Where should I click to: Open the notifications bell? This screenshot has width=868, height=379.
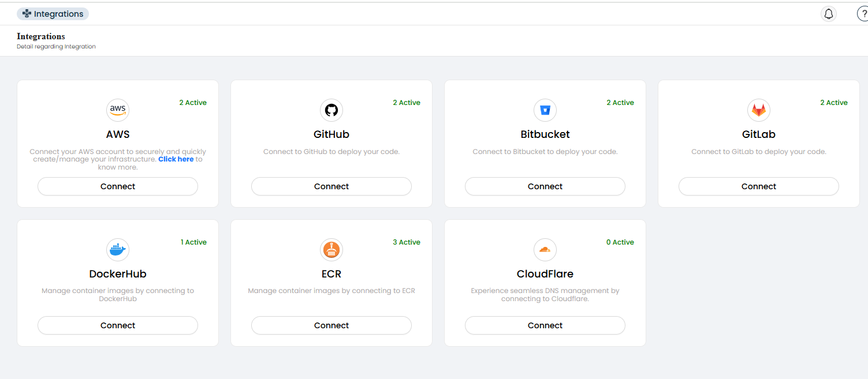[829, 14]
